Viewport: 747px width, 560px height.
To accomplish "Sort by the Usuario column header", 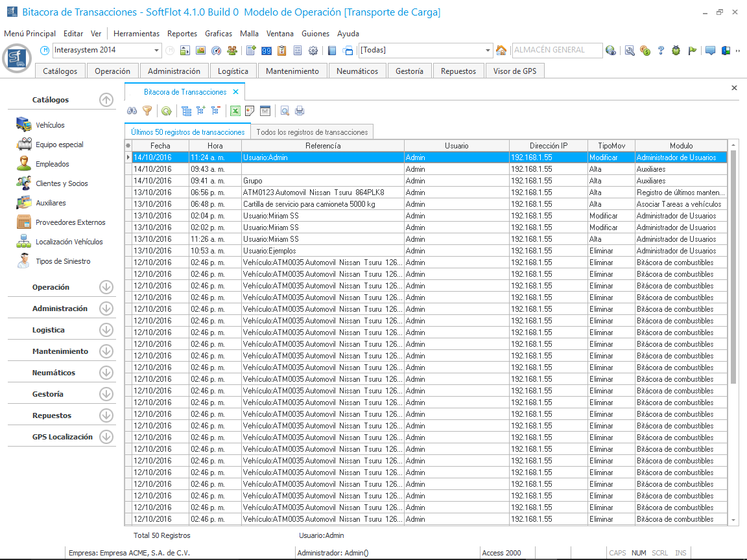I will pos(456,146).
